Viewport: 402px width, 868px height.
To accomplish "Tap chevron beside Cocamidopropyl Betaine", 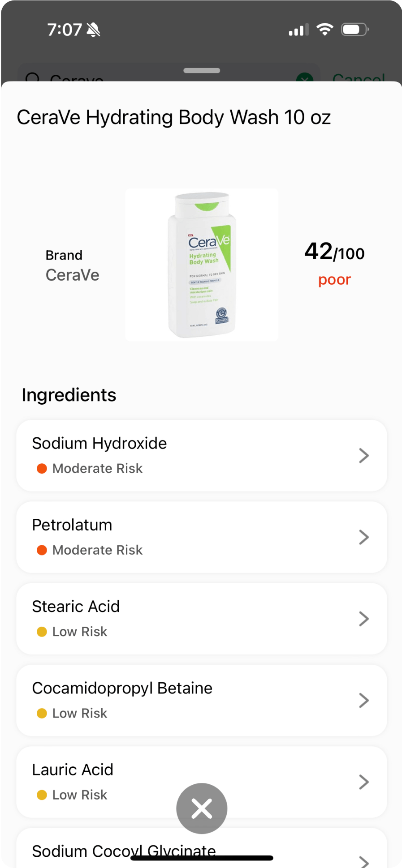I will click(364, 700).
